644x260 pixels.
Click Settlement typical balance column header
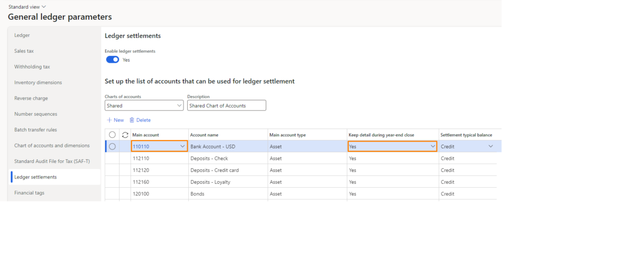tap(466, 135)
